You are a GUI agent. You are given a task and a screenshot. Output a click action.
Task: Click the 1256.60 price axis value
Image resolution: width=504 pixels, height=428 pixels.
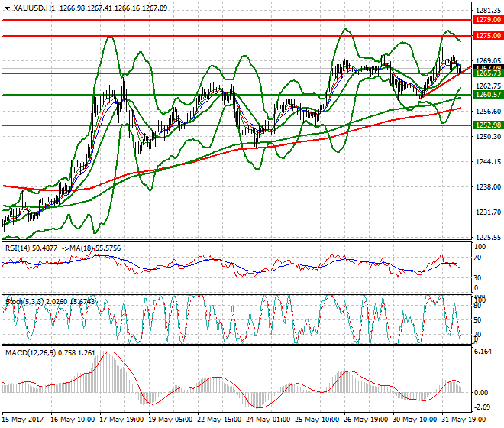pos(488,112)
